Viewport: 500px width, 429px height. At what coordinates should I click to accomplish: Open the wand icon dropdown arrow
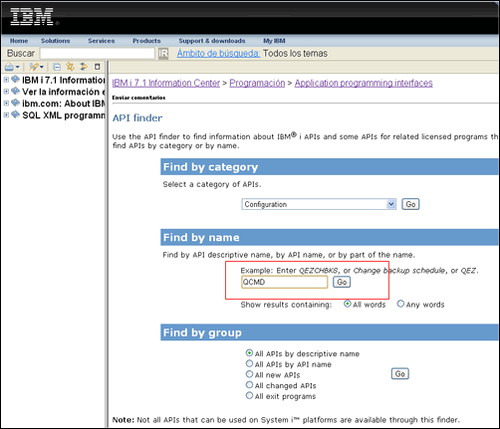coord(42,67)
